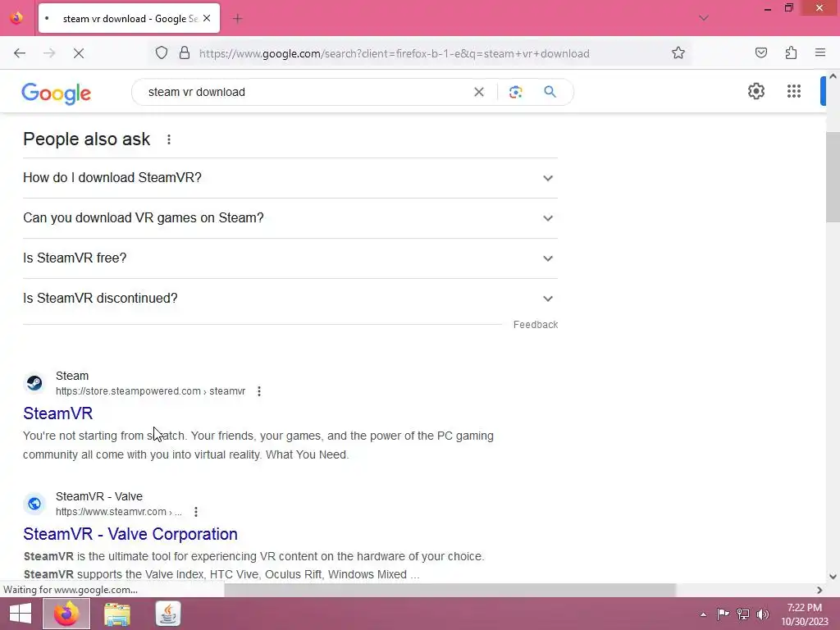This screenshot has height=630, width=840.
Task: Clear the Google search box text
Action: tap(479, 92)
